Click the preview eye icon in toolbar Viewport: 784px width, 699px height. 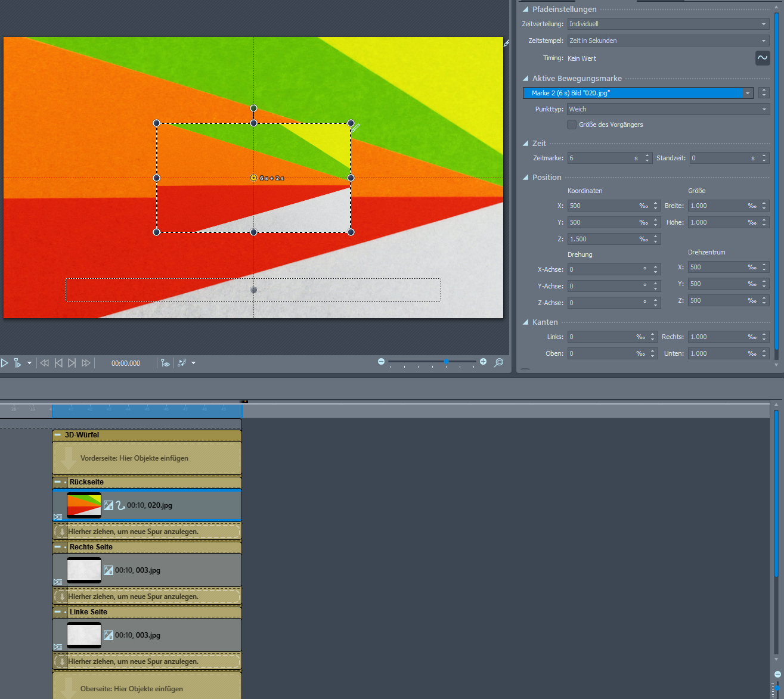[x=165, y=363]
